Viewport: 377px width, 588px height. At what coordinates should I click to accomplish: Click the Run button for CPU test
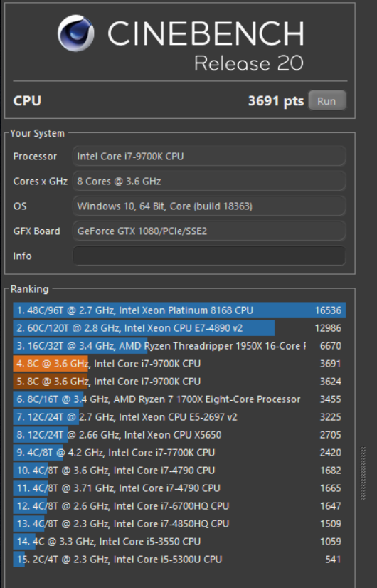pyautogui.click(x=326, y=101)
